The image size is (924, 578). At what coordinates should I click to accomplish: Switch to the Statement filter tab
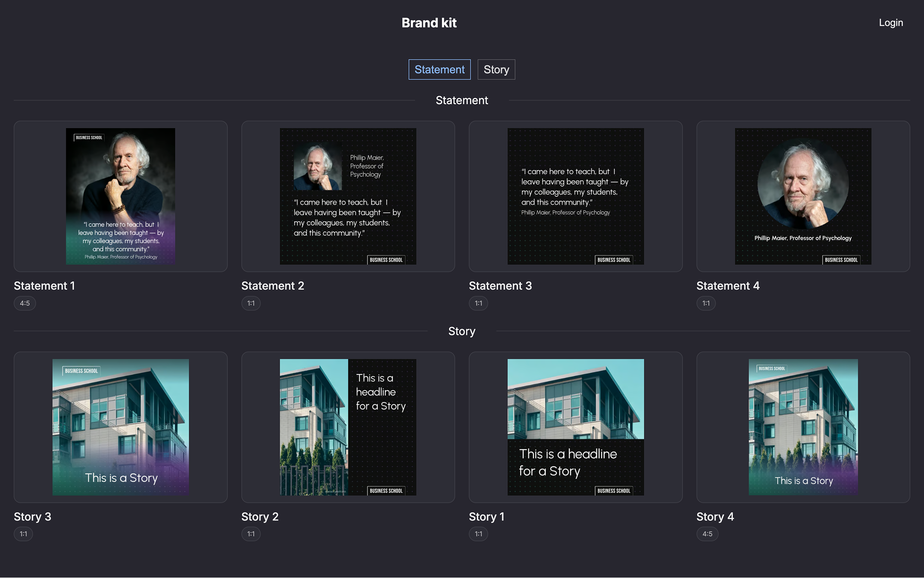coord(439,69)
